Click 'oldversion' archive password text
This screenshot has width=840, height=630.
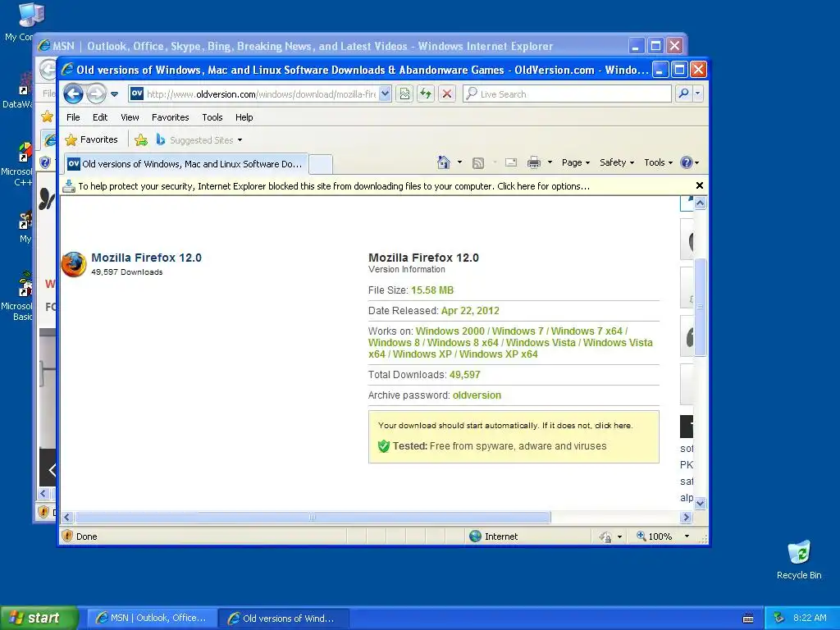click(477, 395)
